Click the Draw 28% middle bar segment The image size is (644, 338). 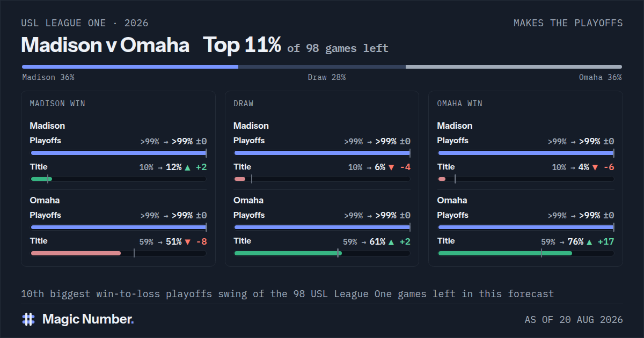click(x=322, y=67)
